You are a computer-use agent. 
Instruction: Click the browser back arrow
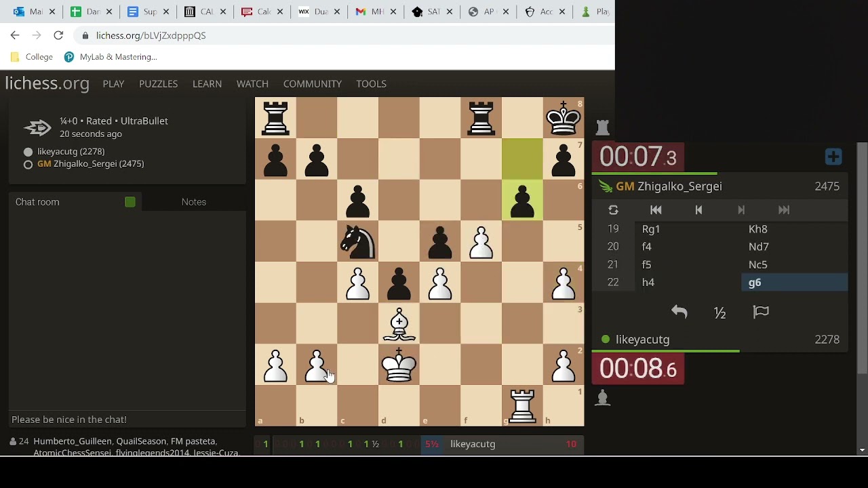(15, 35)
